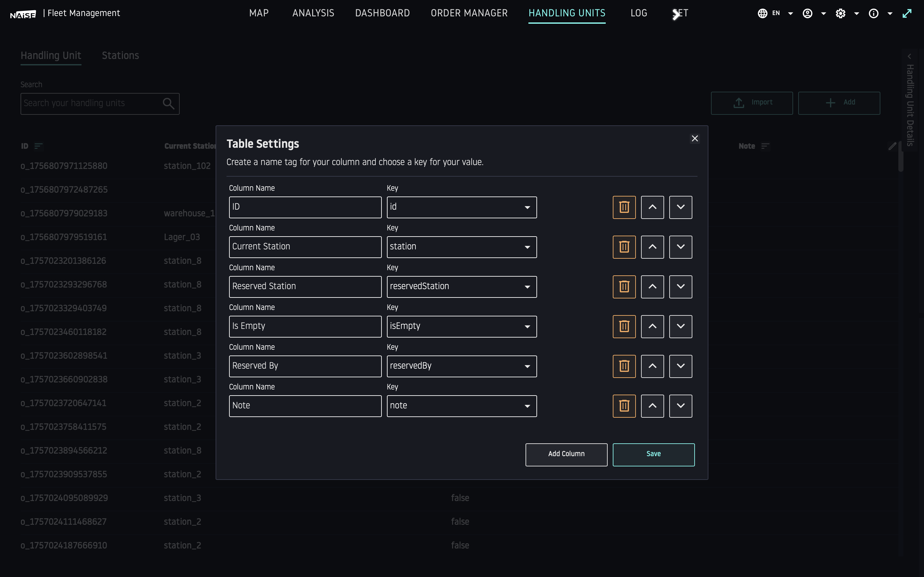Click the fullscreen expand icon
Viewport: 924px width, 577px height.
pyautogui.click(x=907, y=13)
